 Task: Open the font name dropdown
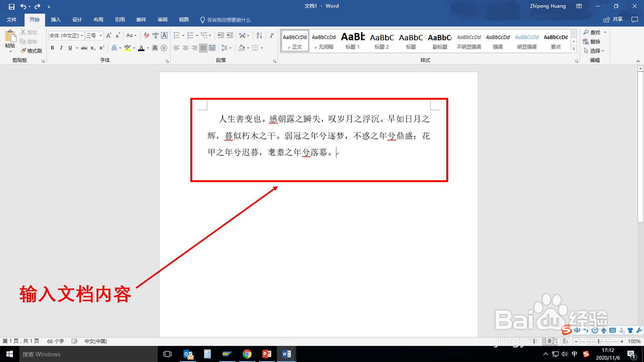82,35
